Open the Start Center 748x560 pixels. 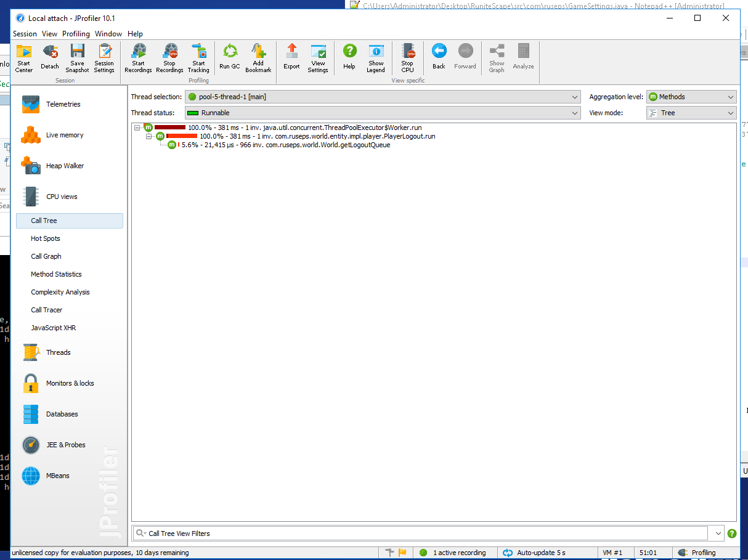pos(23,58)
